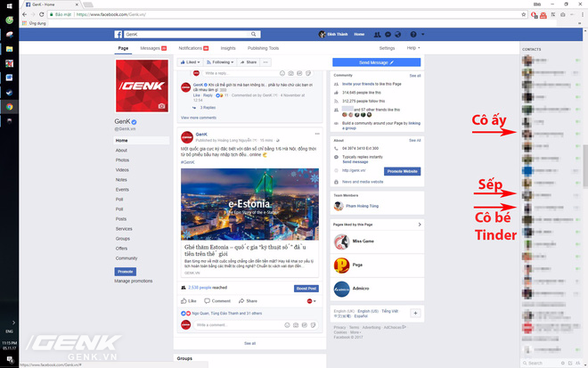The width and height of the screenshot is (588, 368).
Task: Click the more options ellipsis on GenK post
Action: click(x=317, y=134)
